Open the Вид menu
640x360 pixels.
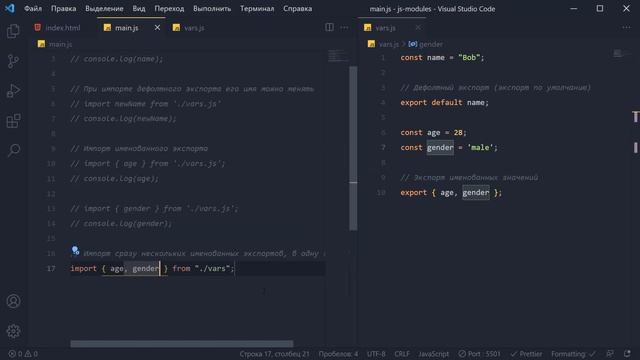click(139, 8)
